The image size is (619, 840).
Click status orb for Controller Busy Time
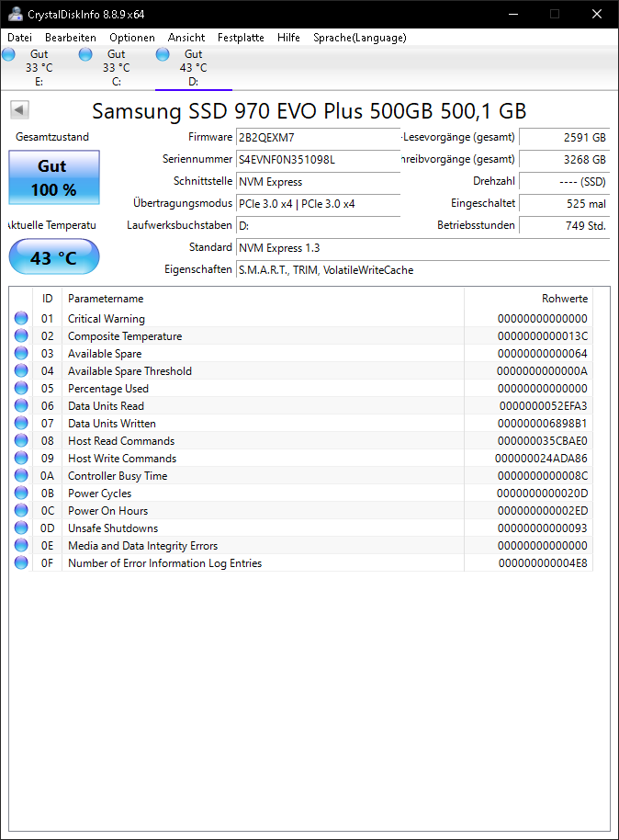tap(21, 475)
